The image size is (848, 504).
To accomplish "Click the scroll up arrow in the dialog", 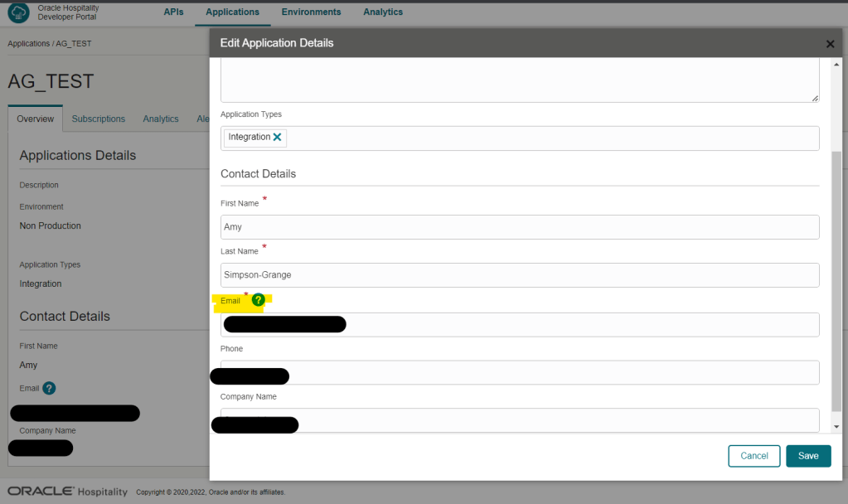I will 836,64.
